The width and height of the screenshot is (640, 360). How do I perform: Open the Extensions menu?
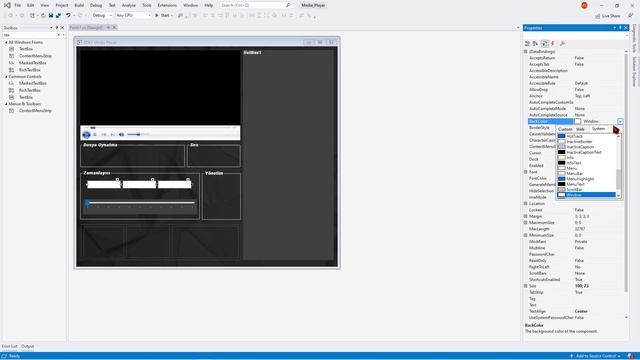pyautogui.click(x=167, y=5)
